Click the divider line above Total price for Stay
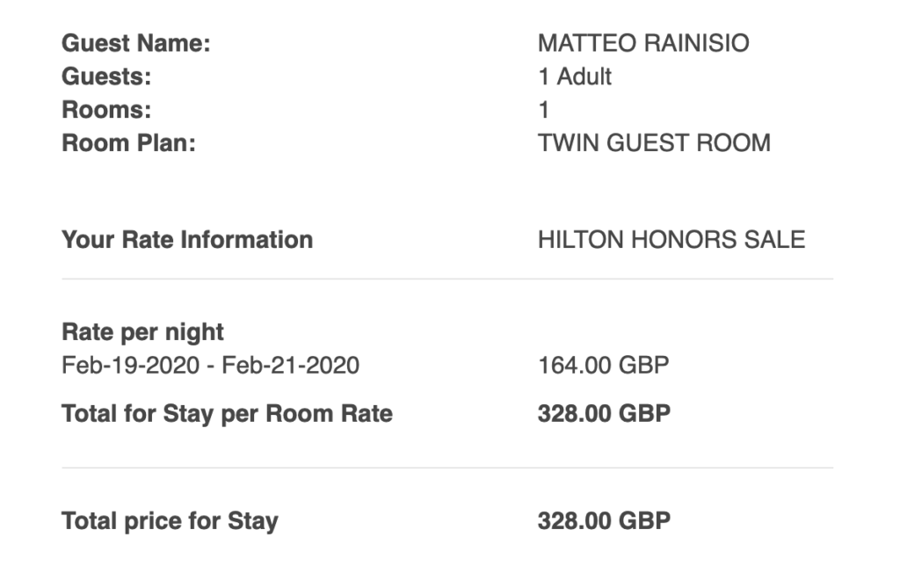Viewport: 900px width, 588px height. 447,468
